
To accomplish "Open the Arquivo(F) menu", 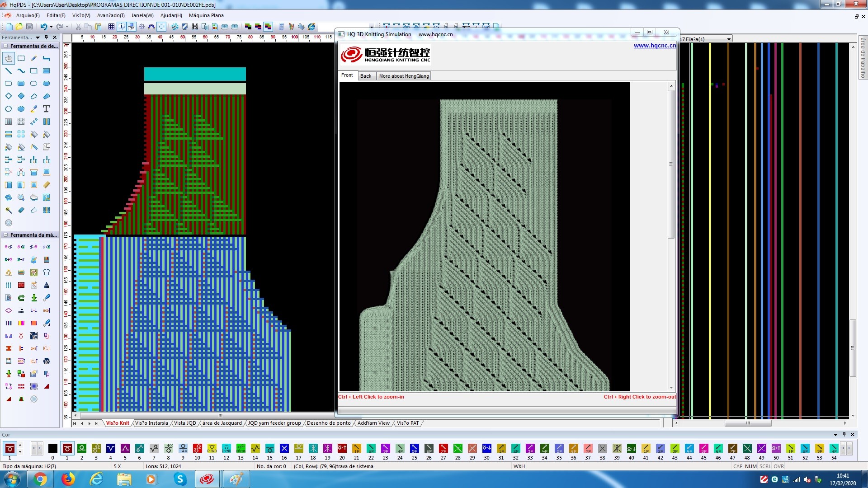I will click(28, 15).
